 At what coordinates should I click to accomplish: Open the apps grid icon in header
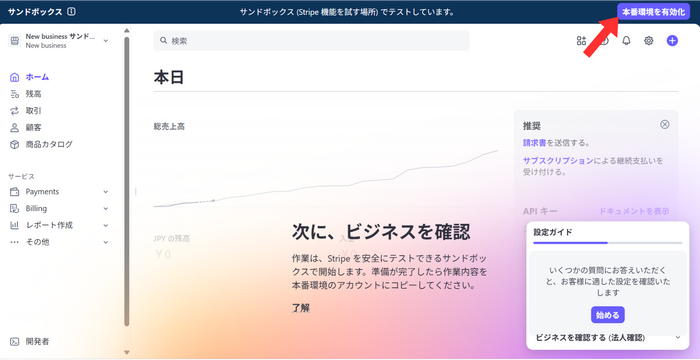[581, 41]
